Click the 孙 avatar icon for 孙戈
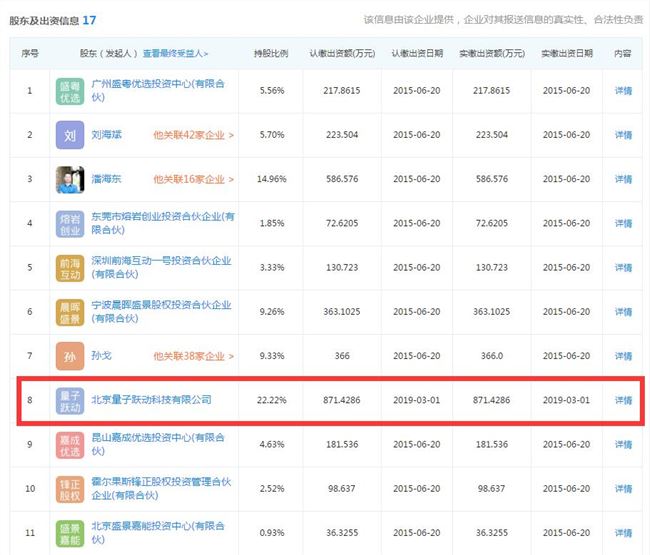This screenshot has height=555, width=650. [70, 356]
